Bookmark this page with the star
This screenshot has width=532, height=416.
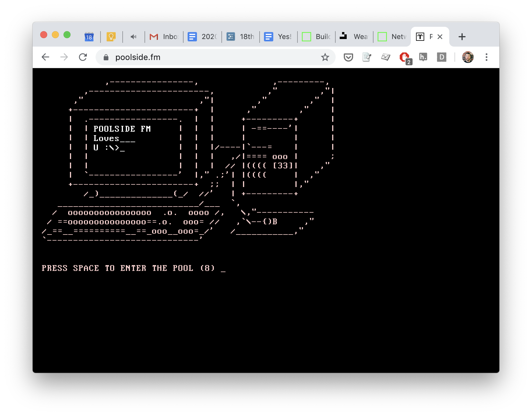coord(325,57)
